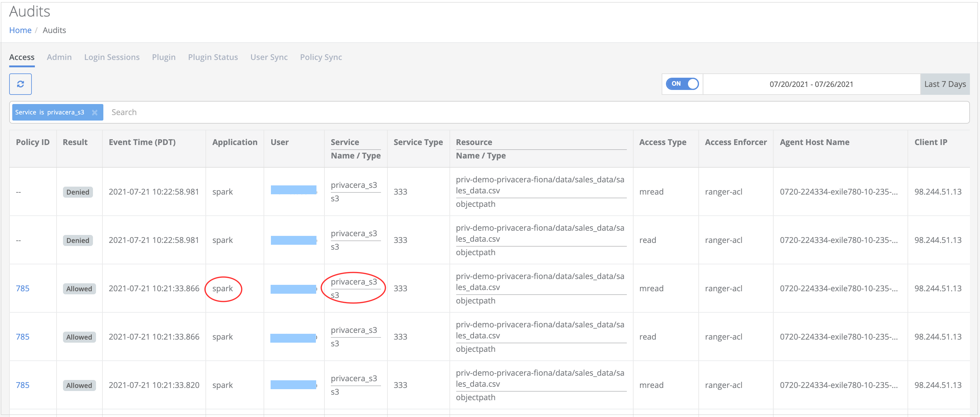Toggle the ON auto-refresh switch
Image resolution: width=980 pixels, height=417 pixels.
pyautogui.click(x=682, y=84)
